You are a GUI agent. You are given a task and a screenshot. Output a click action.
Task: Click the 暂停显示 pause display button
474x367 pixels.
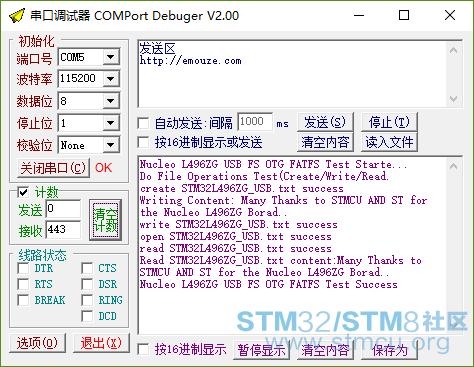click(261, 350)
